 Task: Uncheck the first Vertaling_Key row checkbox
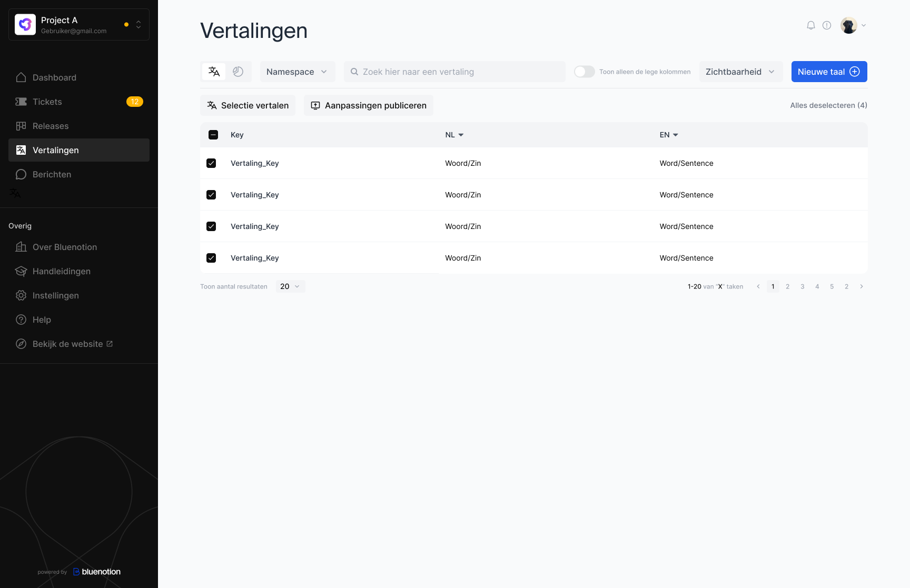coord(211,163)
